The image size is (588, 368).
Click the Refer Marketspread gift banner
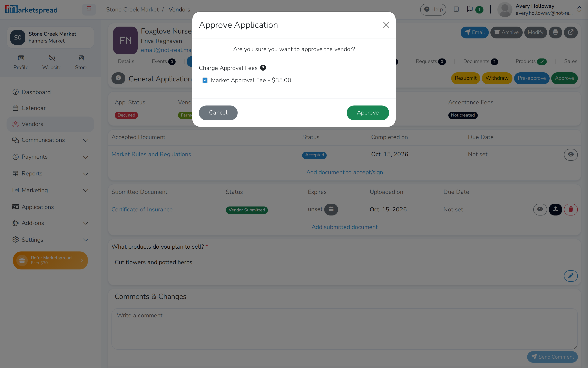click(x=50, y=260)
